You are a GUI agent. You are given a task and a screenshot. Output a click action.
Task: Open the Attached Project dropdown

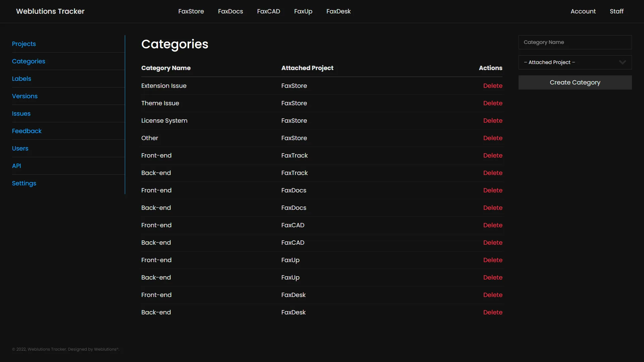click(575, 62)
